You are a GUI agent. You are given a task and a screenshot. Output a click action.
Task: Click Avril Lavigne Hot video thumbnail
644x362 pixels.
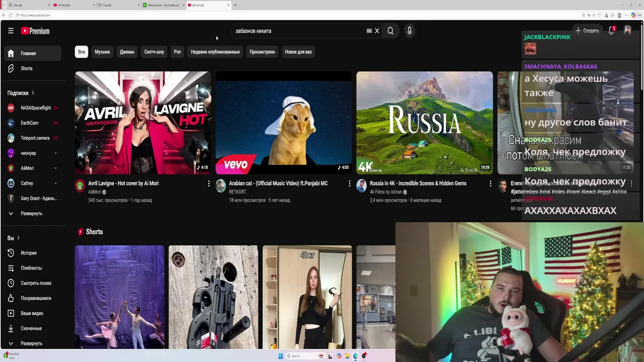pyautogui.click(x=143, y=123)
